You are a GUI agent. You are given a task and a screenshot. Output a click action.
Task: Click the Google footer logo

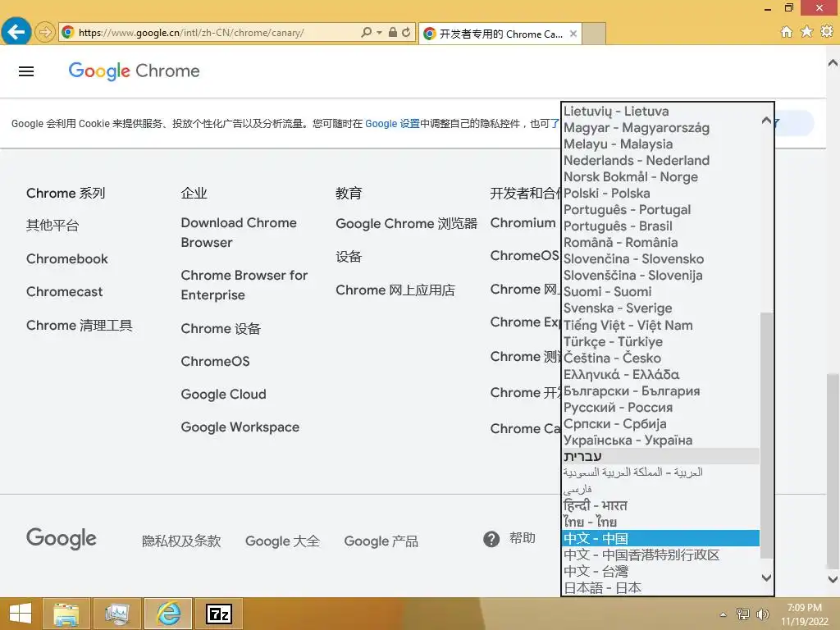coord(61,538)
